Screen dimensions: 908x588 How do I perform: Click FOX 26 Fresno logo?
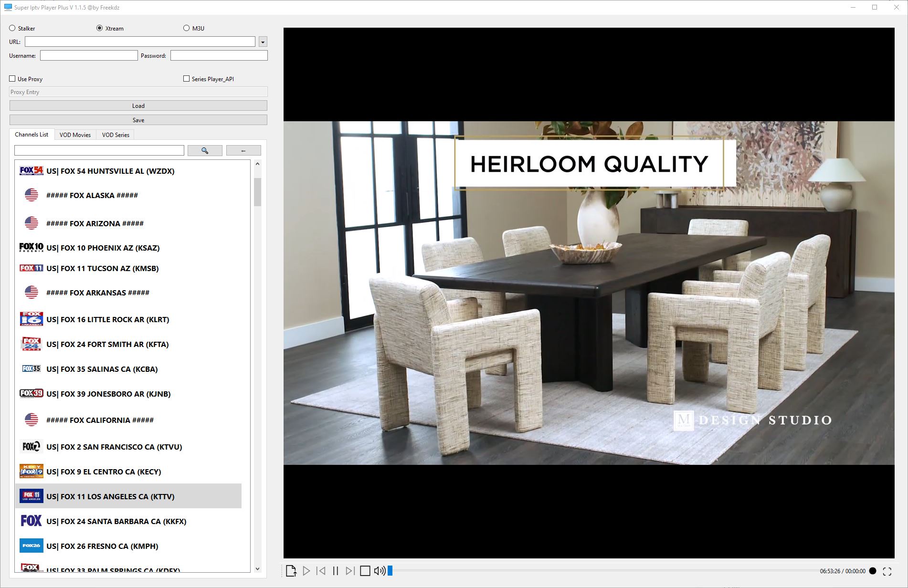[x=32, y=546]
